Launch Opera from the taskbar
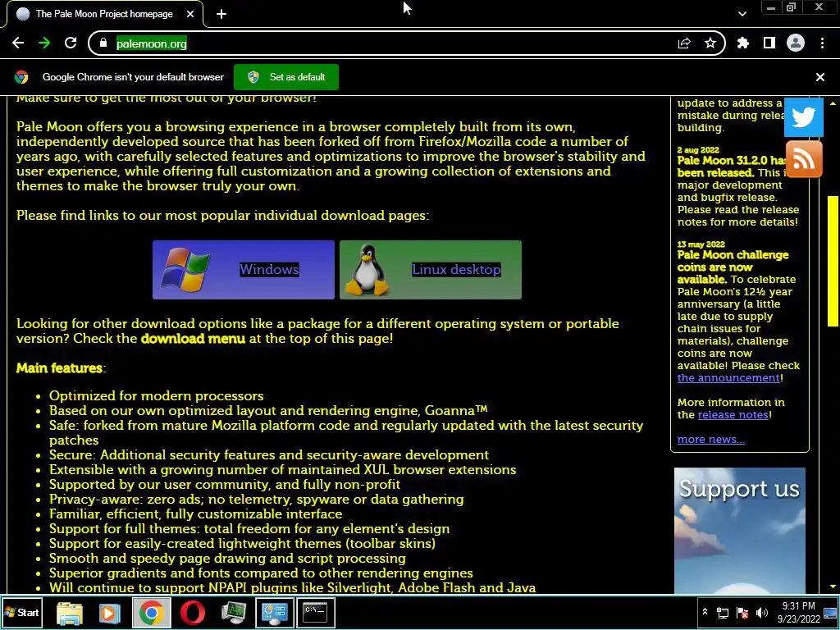 192,613
